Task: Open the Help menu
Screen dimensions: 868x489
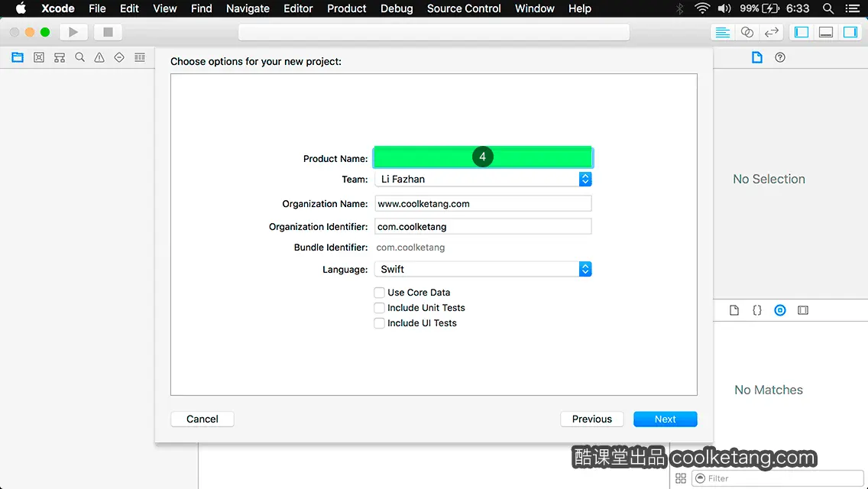Action: [580, 8]
